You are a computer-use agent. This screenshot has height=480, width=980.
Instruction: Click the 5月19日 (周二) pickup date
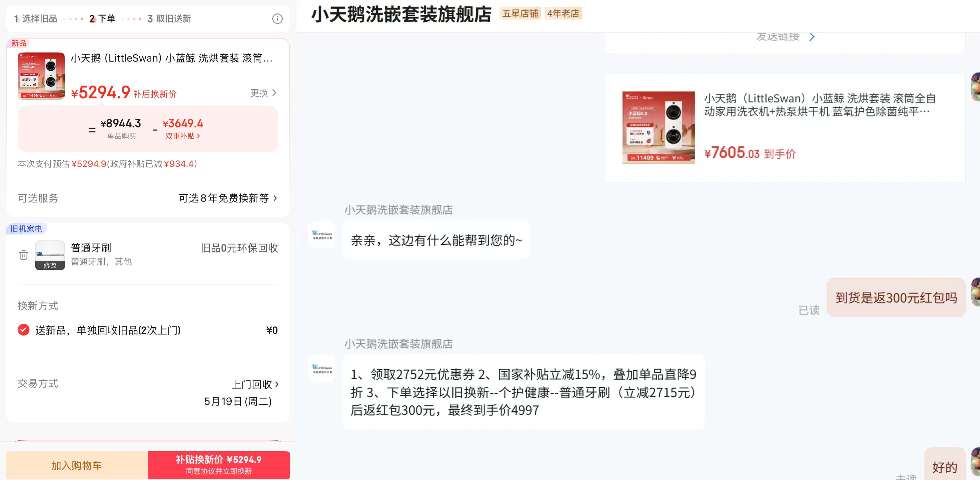coord(238,401)
